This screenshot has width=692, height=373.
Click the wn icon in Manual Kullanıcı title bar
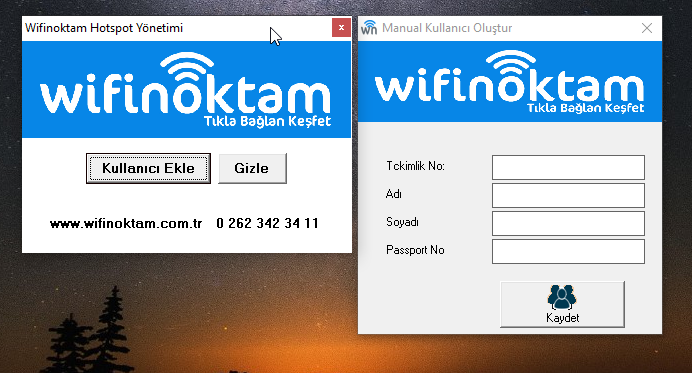point(369,27)
